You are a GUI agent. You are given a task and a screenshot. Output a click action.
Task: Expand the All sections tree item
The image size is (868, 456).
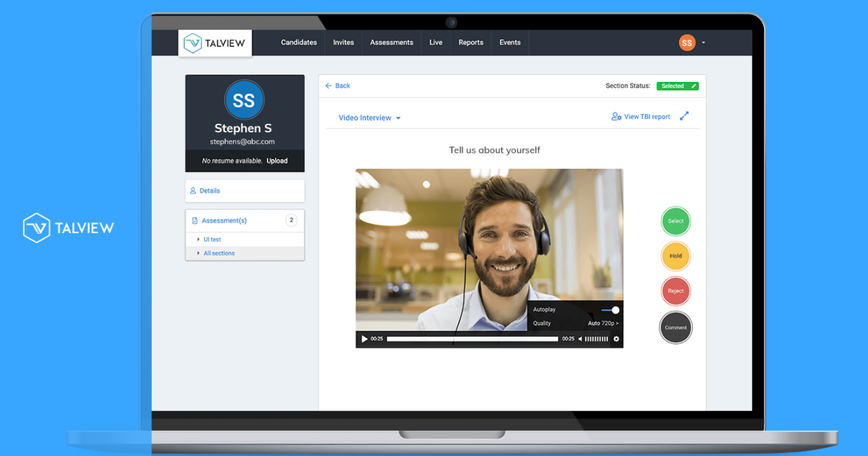coord(198,253)
